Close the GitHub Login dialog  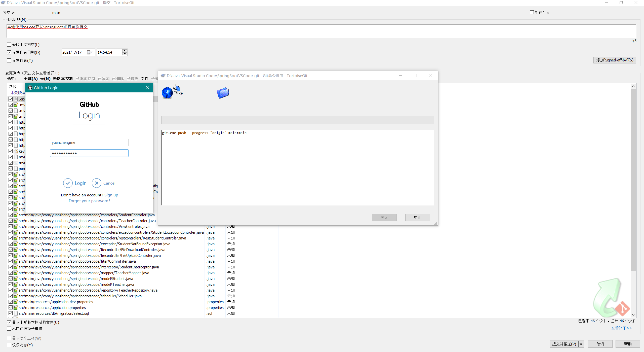148,88
